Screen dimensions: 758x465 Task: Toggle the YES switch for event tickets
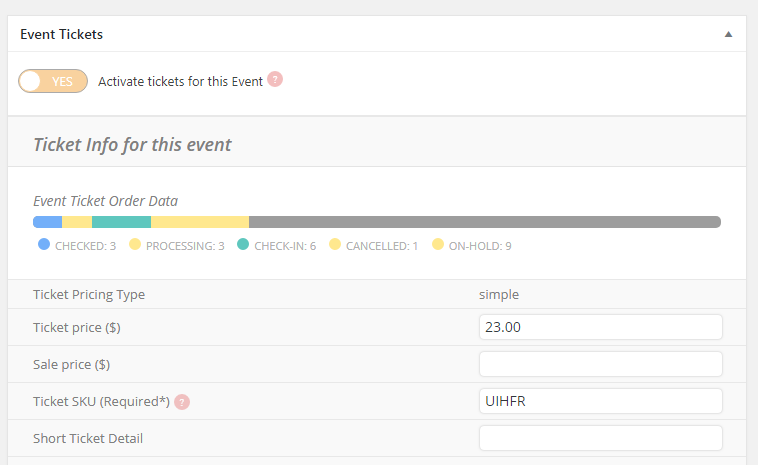(53, 81)
